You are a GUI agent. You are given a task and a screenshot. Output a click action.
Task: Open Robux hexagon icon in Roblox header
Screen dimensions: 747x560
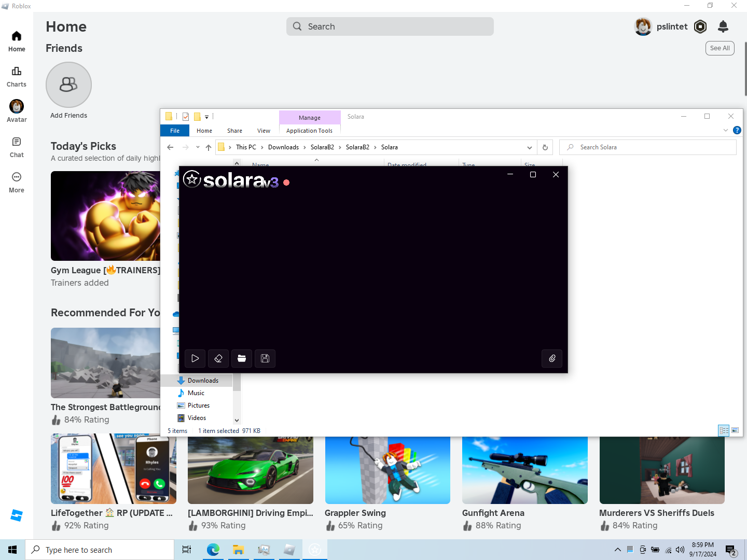(700, 26)
